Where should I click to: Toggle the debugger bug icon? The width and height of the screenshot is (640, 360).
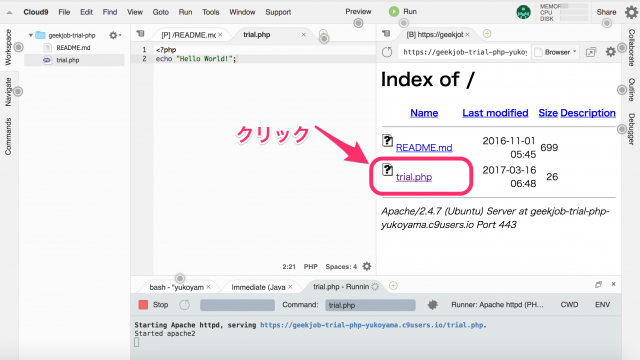pyautogui.click(x=433, y=304)
